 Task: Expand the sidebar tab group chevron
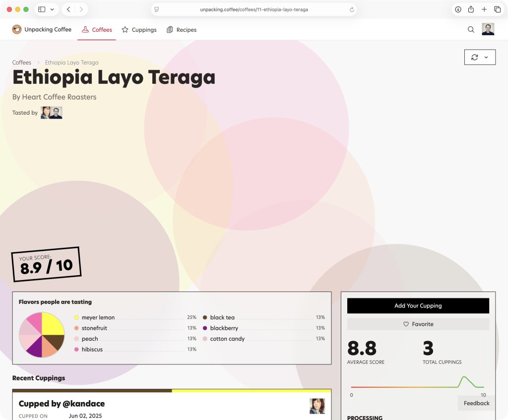point(52,9)
